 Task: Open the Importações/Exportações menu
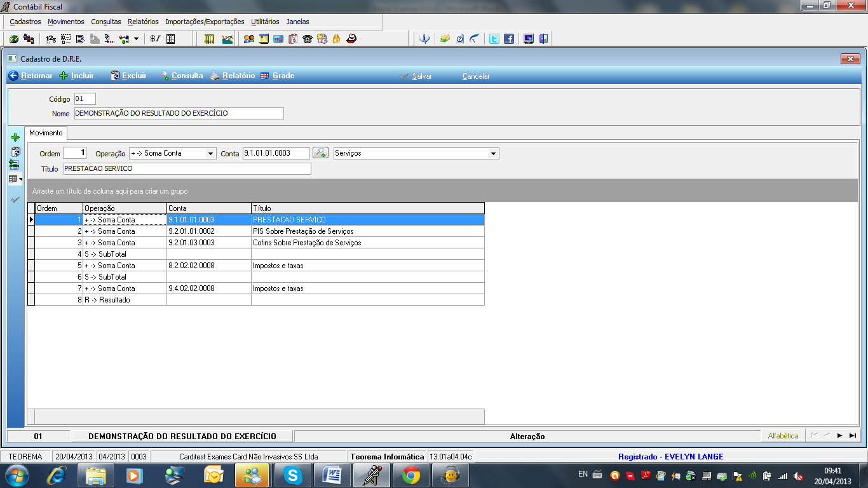(x=205, y=22)
